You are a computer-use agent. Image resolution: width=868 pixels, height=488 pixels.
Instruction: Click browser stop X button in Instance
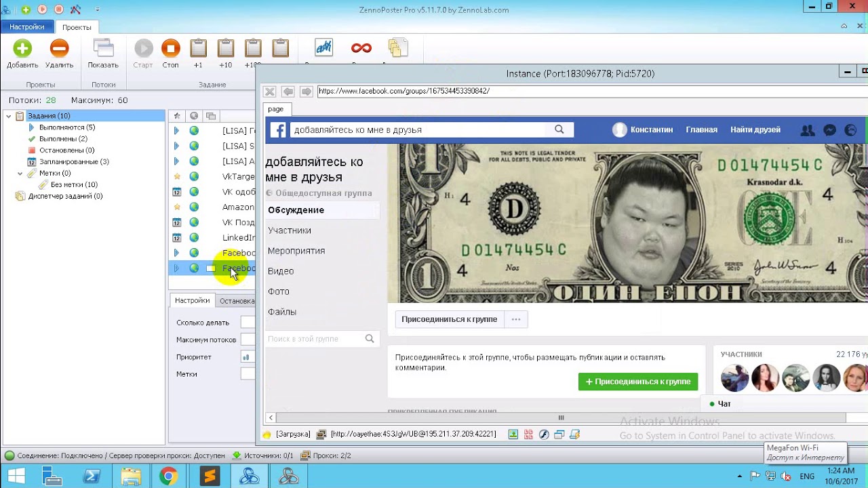pyautogui.click(x=270, y=91)
